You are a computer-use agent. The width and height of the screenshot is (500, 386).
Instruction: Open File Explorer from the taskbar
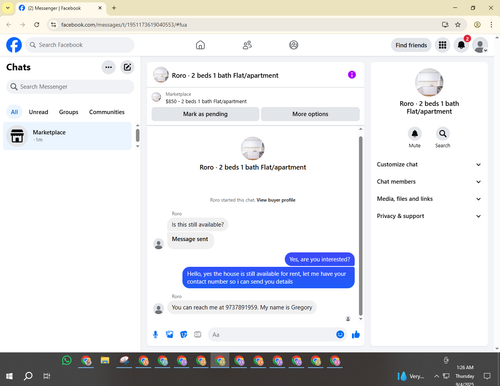105,361
